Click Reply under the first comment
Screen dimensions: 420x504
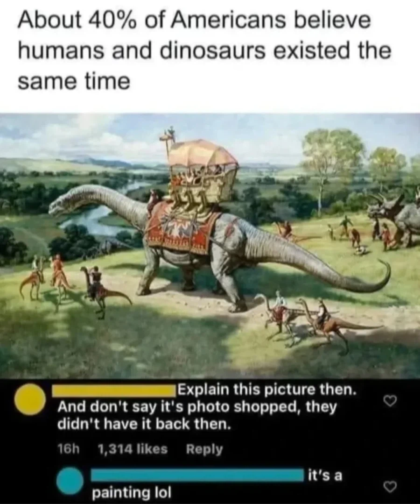coord(204,449)
